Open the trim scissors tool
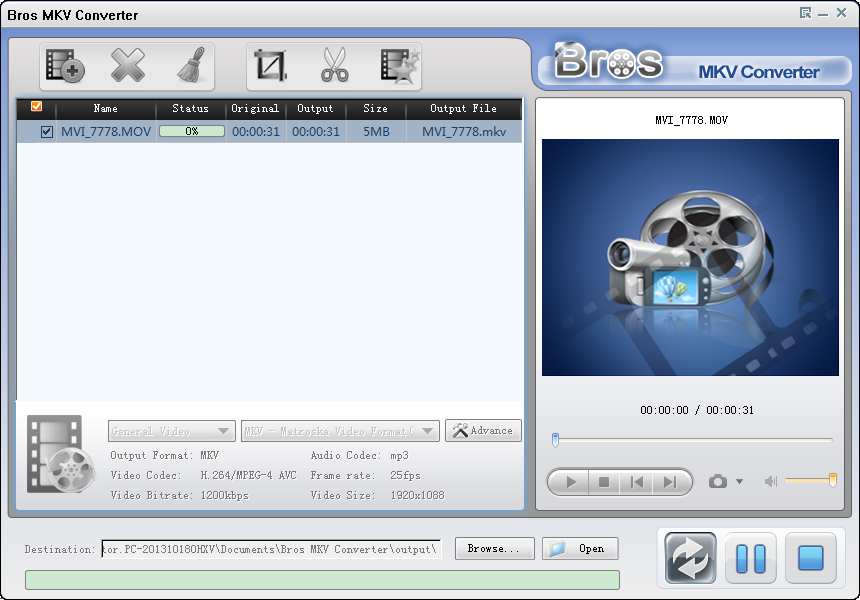The image size is (860, 600). click(x=335, y=65)
